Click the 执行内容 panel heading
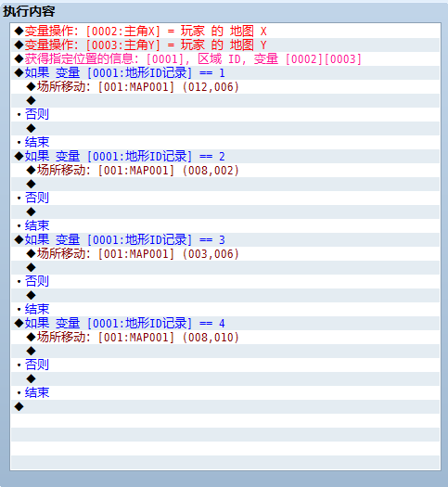 [29, 12]
